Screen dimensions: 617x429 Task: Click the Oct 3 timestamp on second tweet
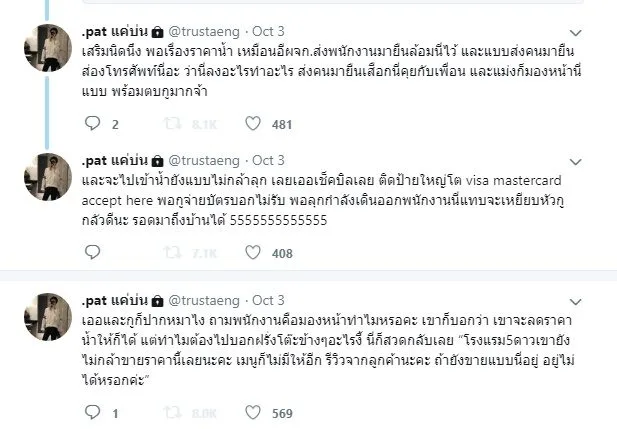pos(269,159)
